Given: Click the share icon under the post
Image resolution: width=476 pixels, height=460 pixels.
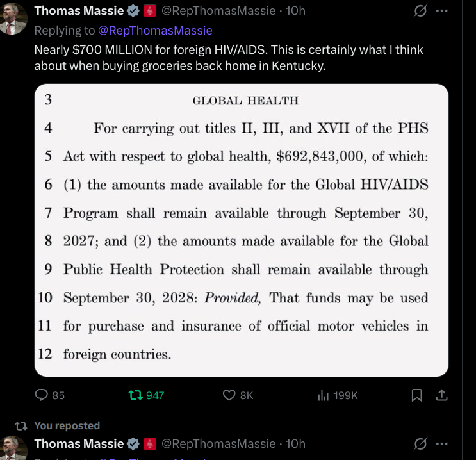Looking at the screenshot, I should (441, 395).
